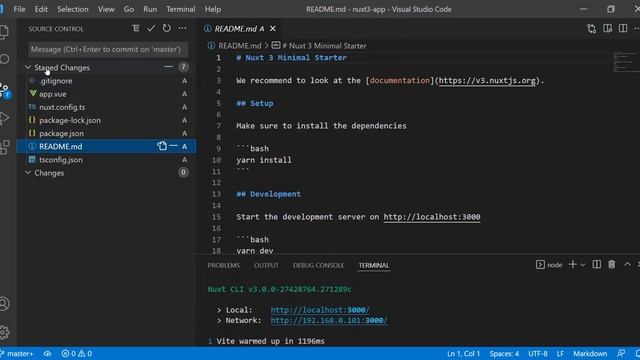Click View as Tree icon in Source Control
640x360 pixels.
[x=136, y=28]
